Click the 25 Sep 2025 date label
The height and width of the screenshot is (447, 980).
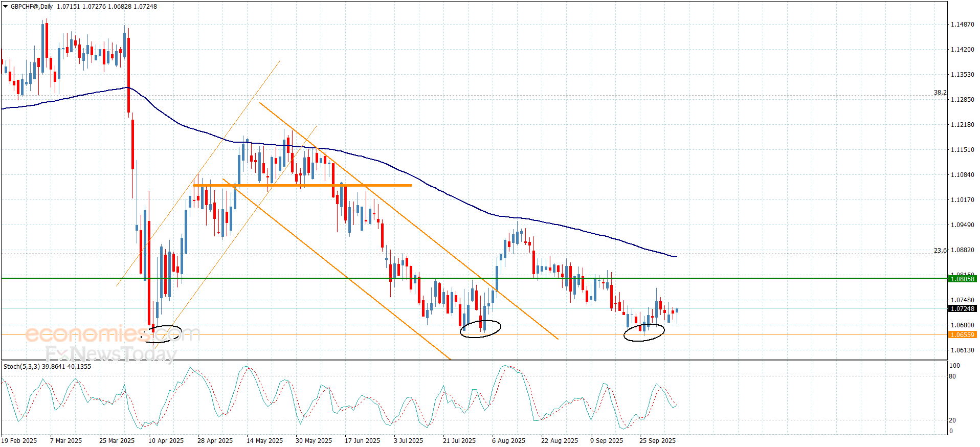(657, 440)
